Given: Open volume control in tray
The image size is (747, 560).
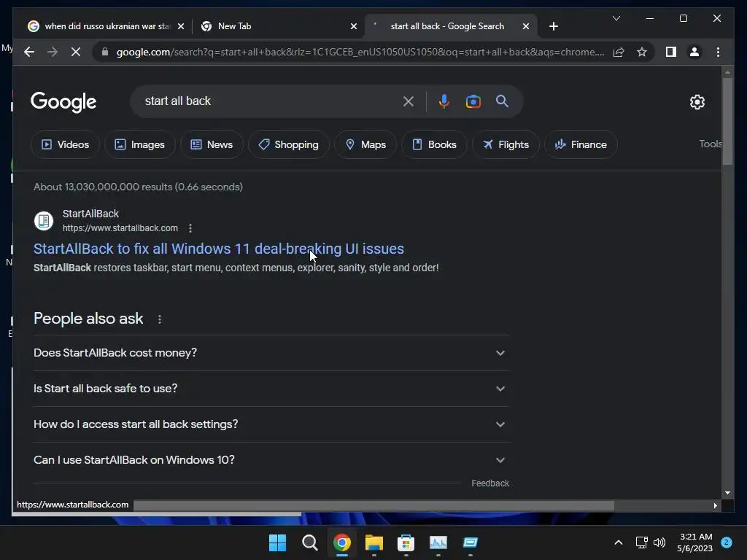Looking at the screenshot, I should tap(659, 542).
